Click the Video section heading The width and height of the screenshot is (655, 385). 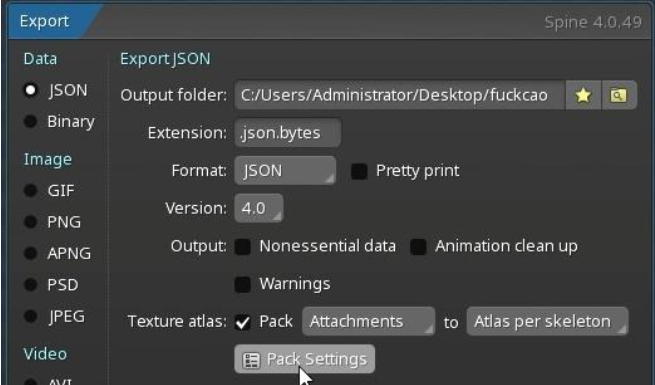[45, 354]
